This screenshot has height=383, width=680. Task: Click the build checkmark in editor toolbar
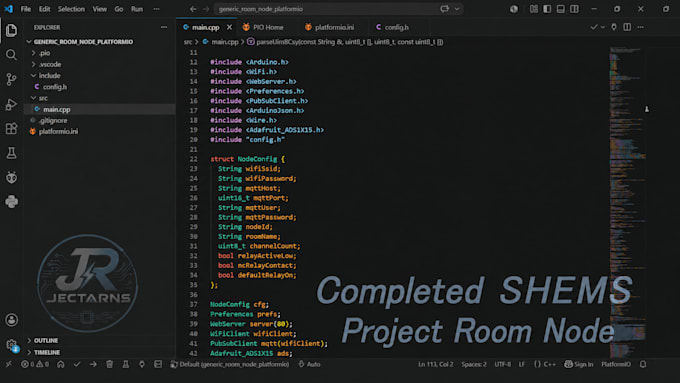pyautogui.click(x=594, y=27)
